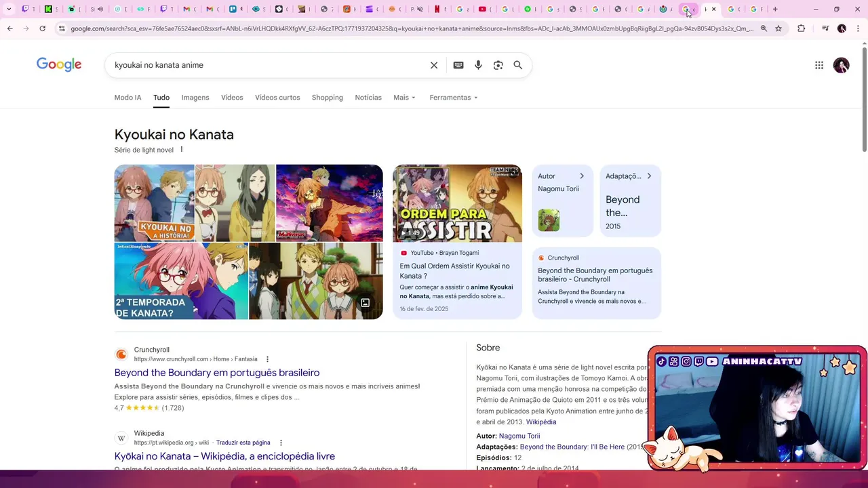Open the Wikipédia source link in Sobre

(x=541, y=422)
